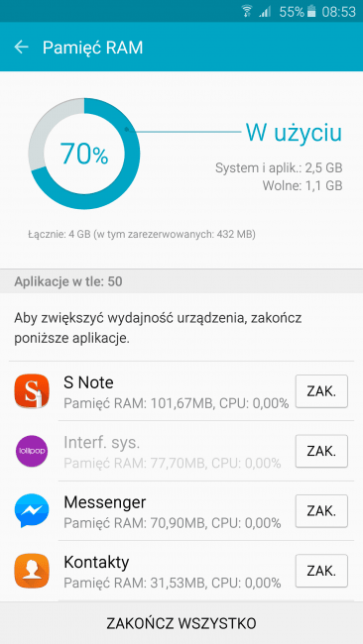This screenshot has height=644, width=363.
Task: Tap the clock showing 08:53
Action: tap(339, 12)
